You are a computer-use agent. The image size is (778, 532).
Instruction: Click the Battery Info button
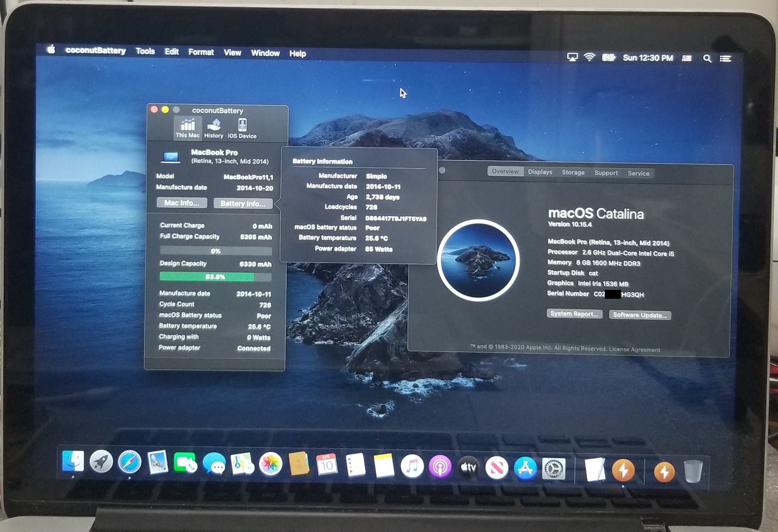243,204
